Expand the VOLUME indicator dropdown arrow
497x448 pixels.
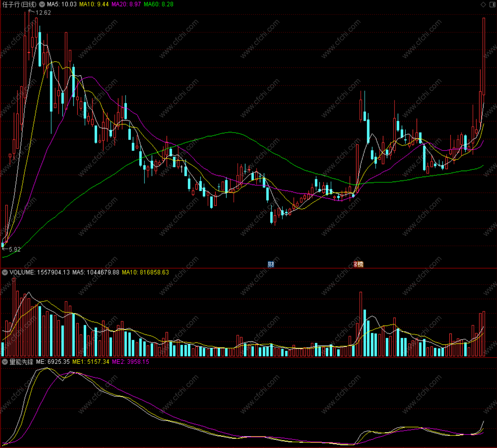click(5, 272)
